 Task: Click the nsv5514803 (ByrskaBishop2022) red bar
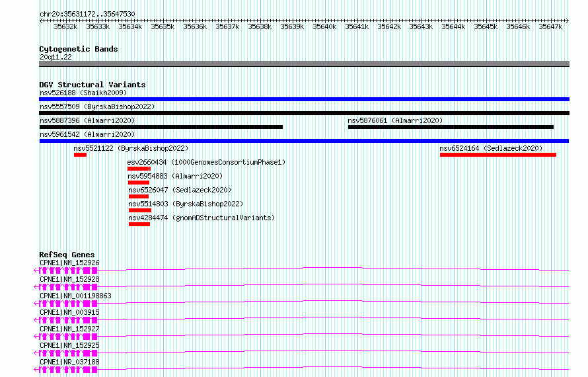(140, 210)
